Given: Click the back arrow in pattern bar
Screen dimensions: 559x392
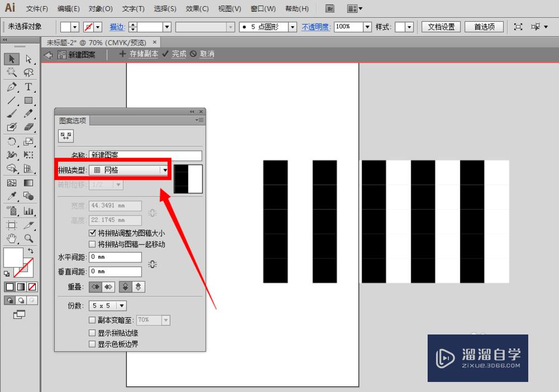Looking at the screenshot, I should point(49,55).
